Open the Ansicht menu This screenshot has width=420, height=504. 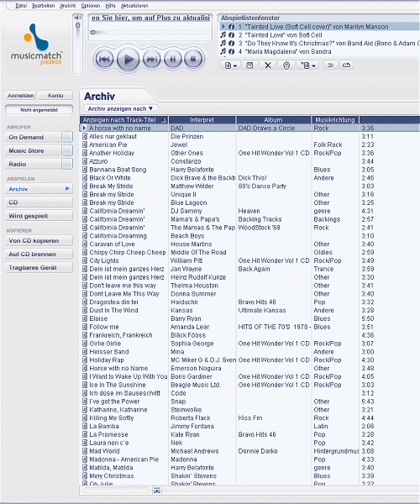pos(68,6)
